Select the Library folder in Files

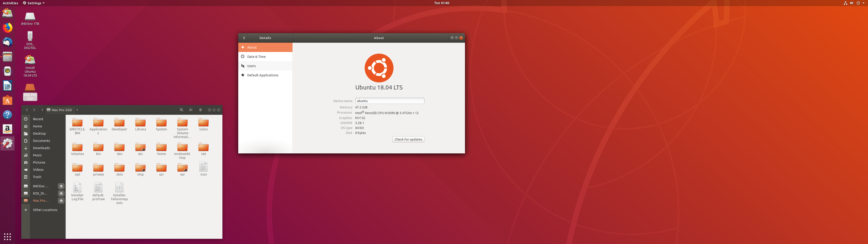[x=141, y=125]
